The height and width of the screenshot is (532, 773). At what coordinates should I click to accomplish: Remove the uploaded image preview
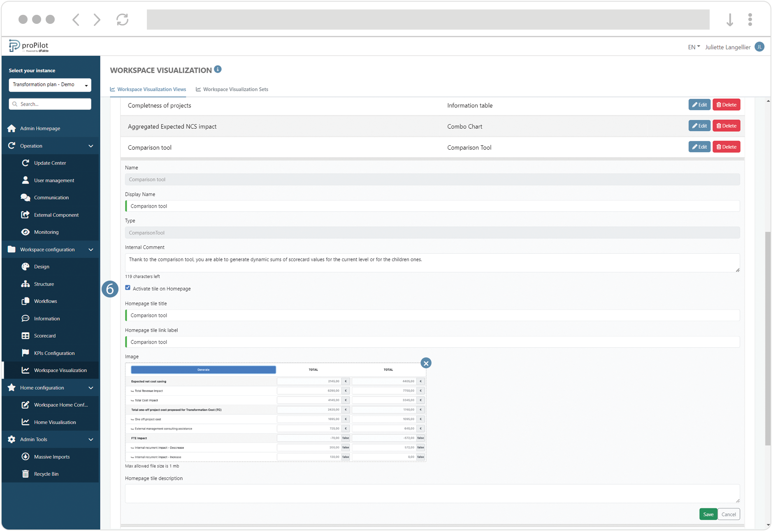pos(426,363)
